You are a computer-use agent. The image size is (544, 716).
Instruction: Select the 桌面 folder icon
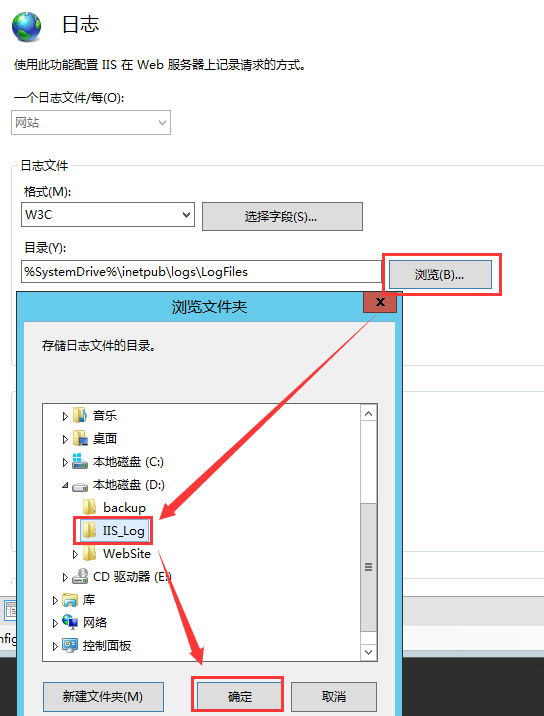tap(80, 438)
